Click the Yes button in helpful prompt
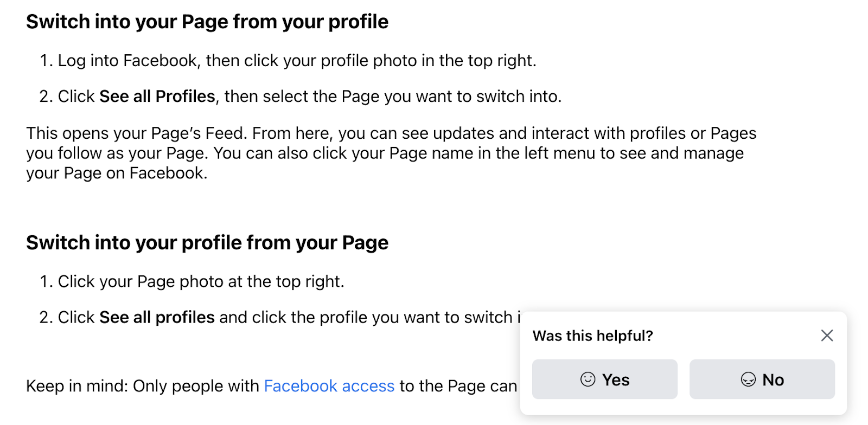This screenshot has width=868, height=425. 604,379
